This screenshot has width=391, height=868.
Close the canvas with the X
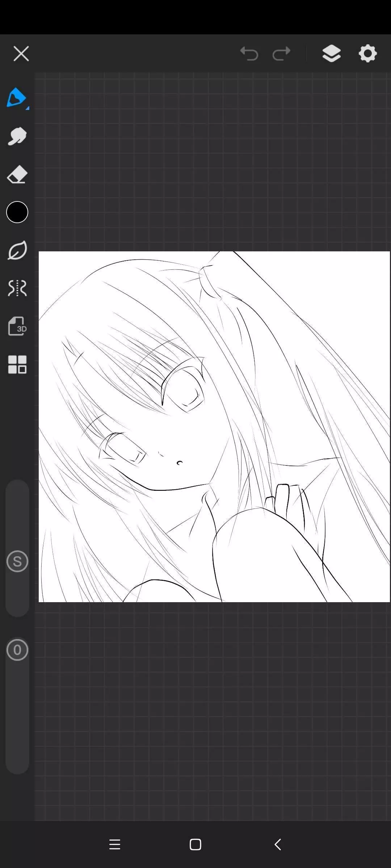pos(21,54)
